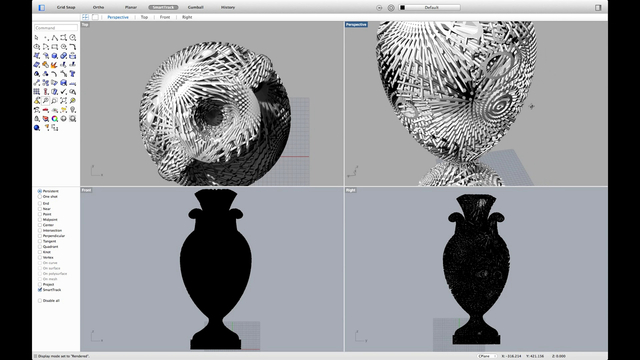
Task: Click the Command input field
Action: (x=56, y=28)
